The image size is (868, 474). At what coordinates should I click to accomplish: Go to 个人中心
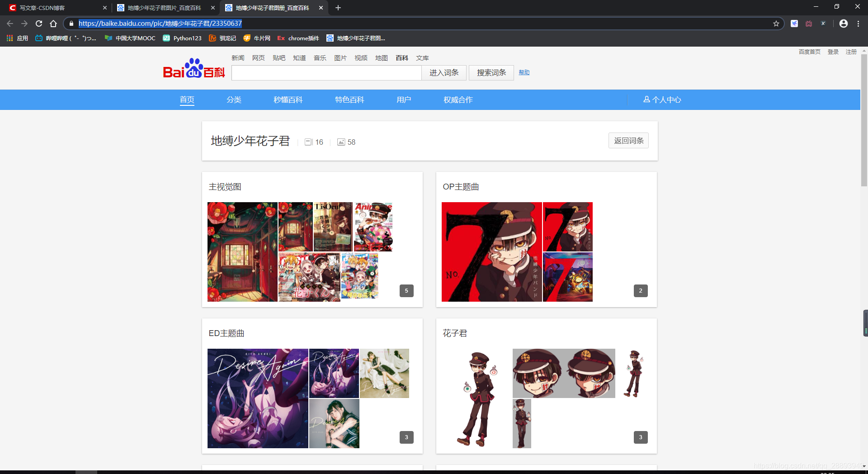(x=662, y=100)
